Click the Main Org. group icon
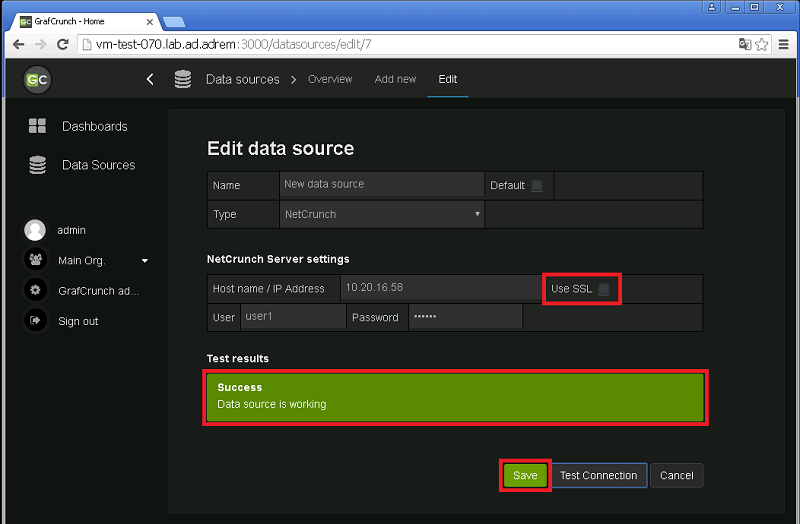This screenshot has width=800, height=524. point(35,260)
